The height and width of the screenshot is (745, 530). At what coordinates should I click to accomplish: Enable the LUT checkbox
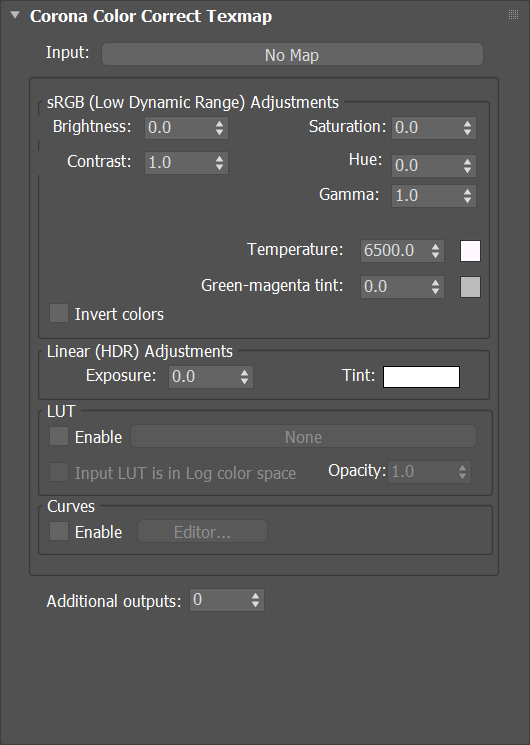point(59,436)
